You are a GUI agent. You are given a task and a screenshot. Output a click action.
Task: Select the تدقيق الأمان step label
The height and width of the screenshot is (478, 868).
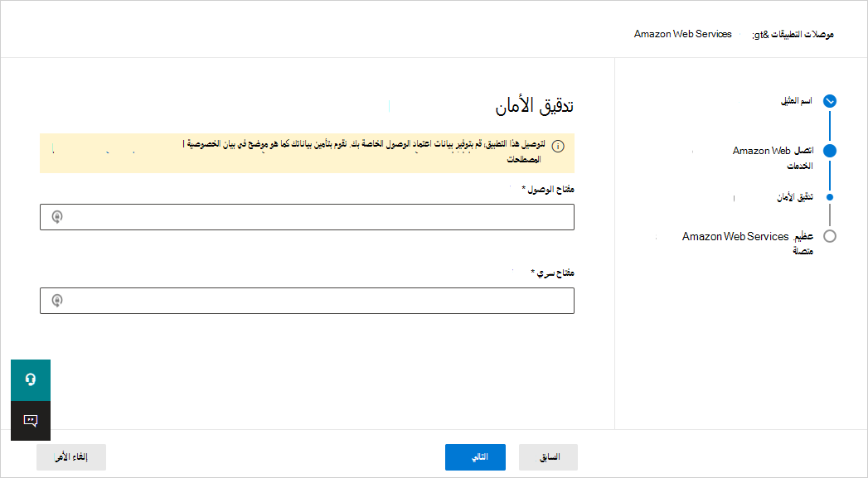tap(795, 197)
